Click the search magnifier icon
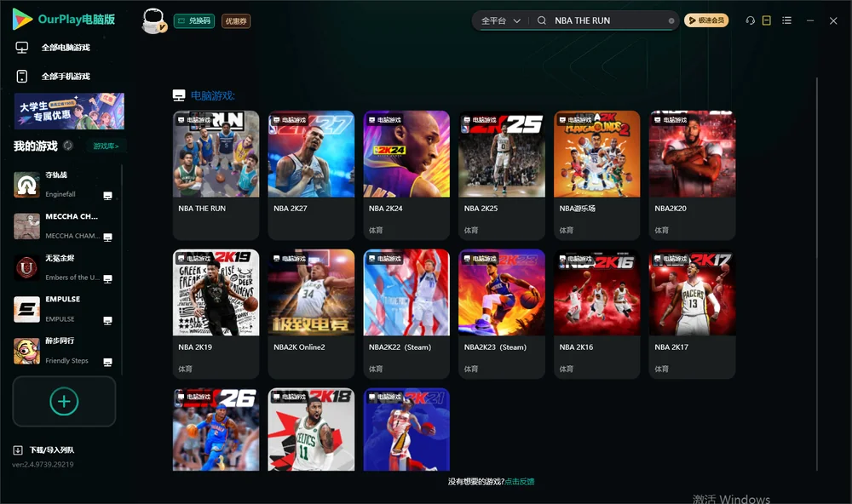This screenshot has height=504, width=852. [542, 20]
